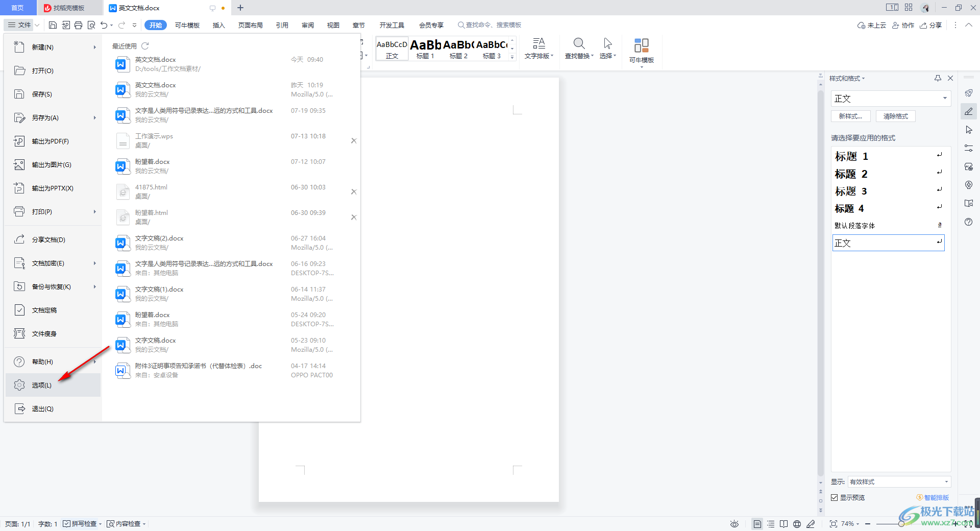Image resolution: width=980 pixels, height=531 pixels.
Task: Expand the 备份与恢复(K) submenu arrow
Action: 94,286
